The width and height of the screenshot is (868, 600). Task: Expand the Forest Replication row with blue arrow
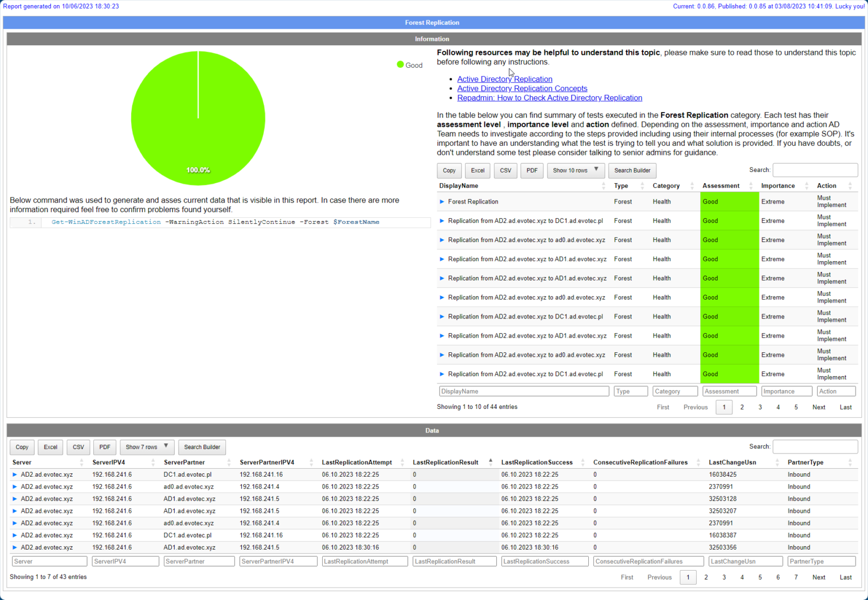click(442, 201)
